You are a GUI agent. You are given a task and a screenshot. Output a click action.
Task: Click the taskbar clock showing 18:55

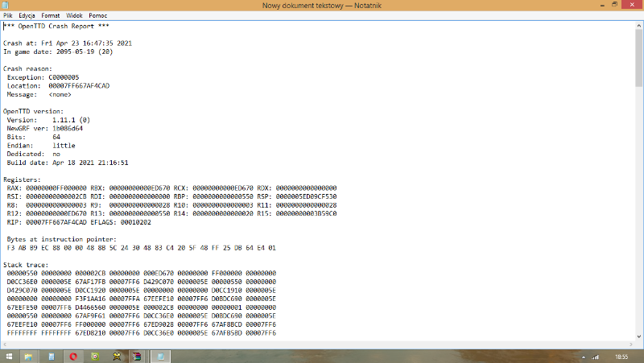(621, 357)
